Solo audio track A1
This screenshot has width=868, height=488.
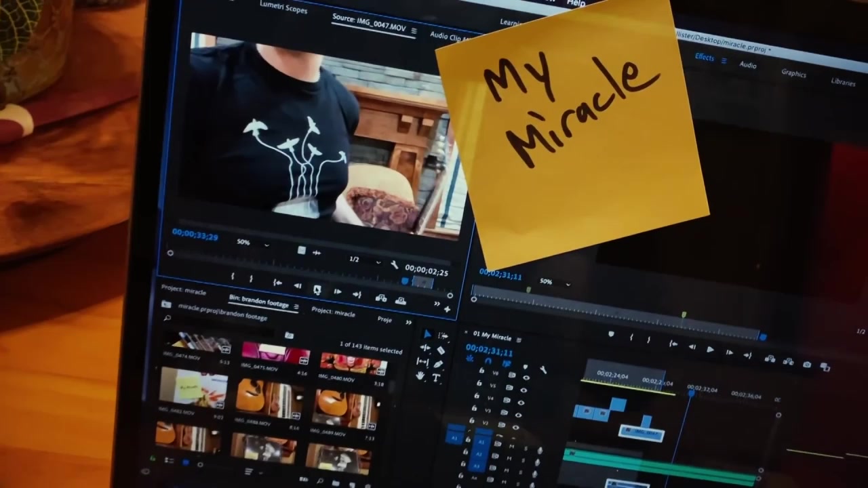coord(526,449)
